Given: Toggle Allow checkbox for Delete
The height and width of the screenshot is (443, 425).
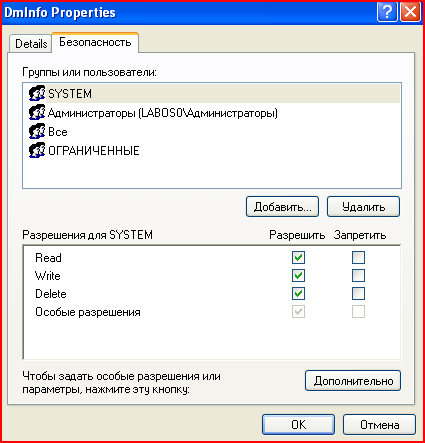Looking at the screenshot, I should (298, 294).
